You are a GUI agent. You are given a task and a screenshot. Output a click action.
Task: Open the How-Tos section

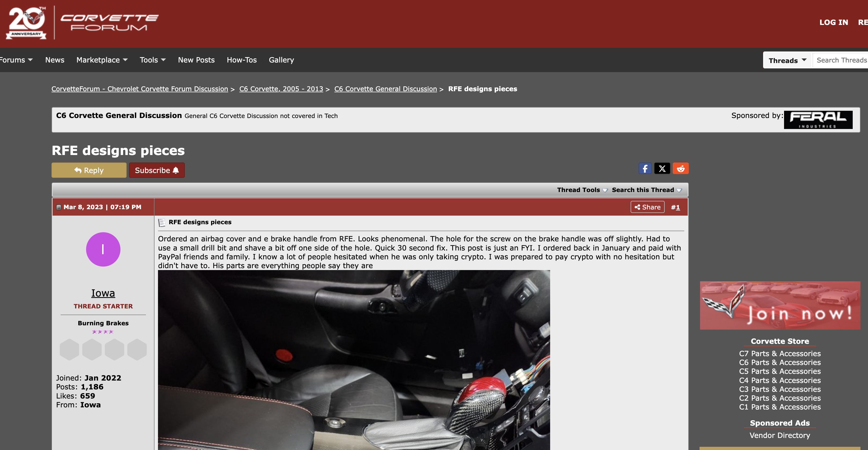point(242,60)
